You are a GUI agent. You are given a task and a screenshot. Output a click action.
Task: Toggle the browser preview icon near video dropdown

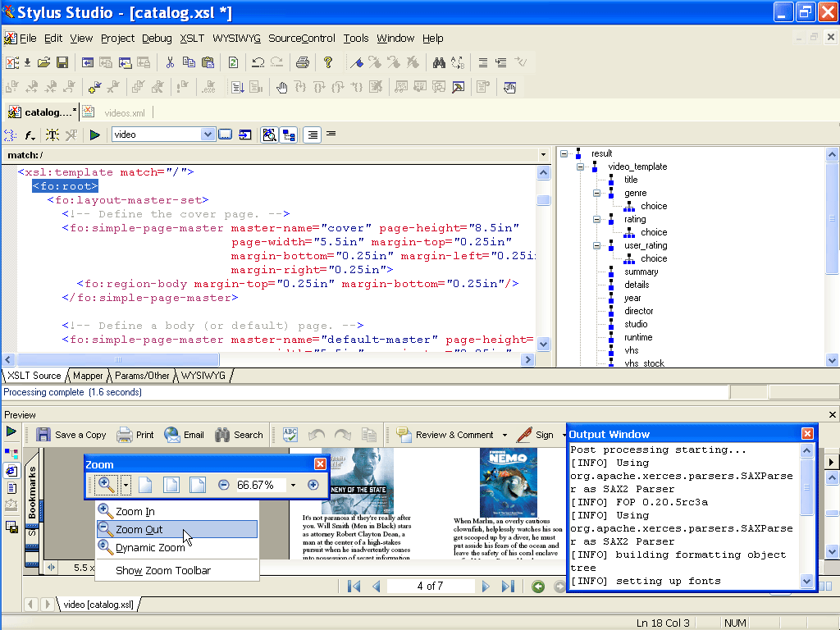point(269,135)
